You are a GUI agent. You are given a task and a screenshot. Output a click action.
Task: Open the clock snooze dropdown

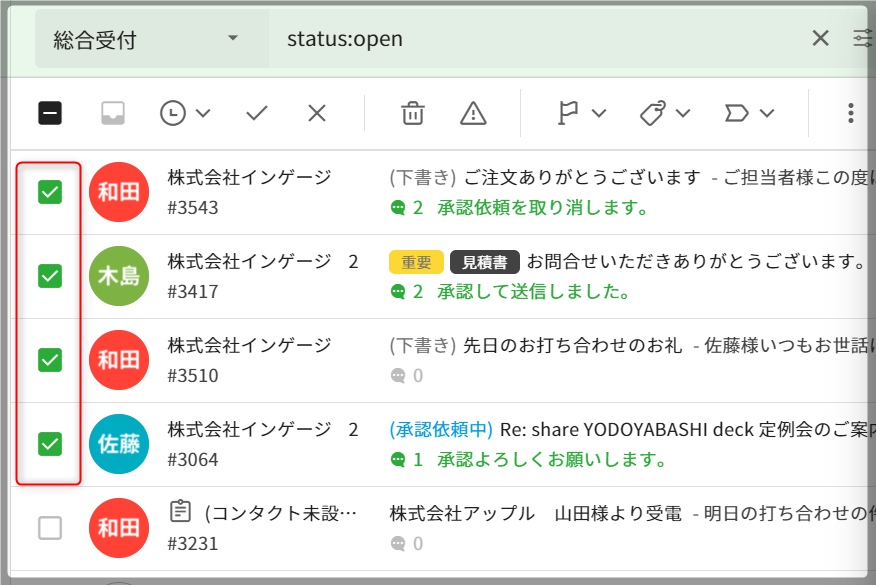(x=185, y=113)
